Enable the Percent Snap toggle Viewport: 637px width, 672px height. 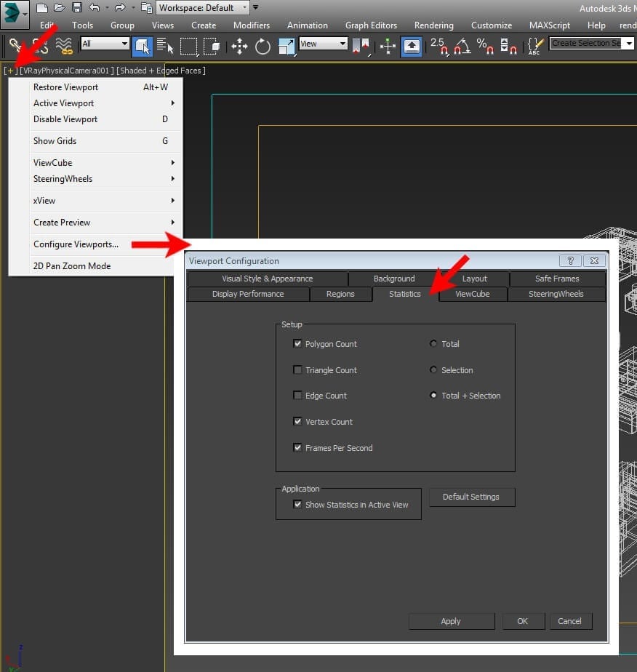484,47
